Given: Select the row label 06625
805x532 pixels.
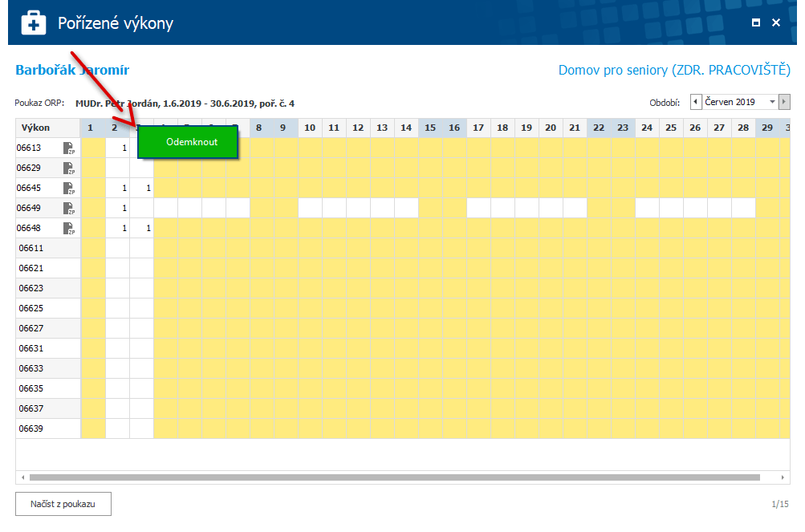Looking at the screenshot, I should tap(31, 308).
